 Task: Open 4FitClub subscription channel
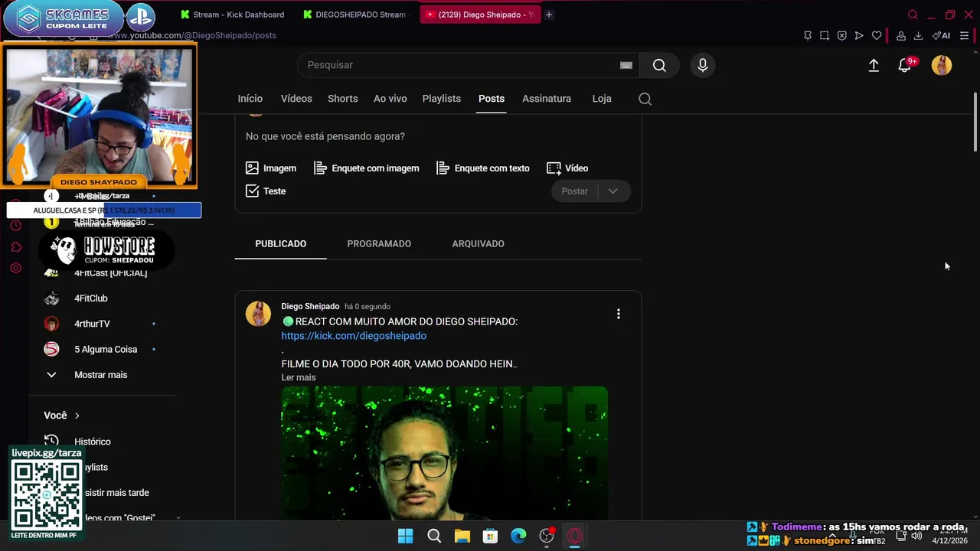coord(90,298)
